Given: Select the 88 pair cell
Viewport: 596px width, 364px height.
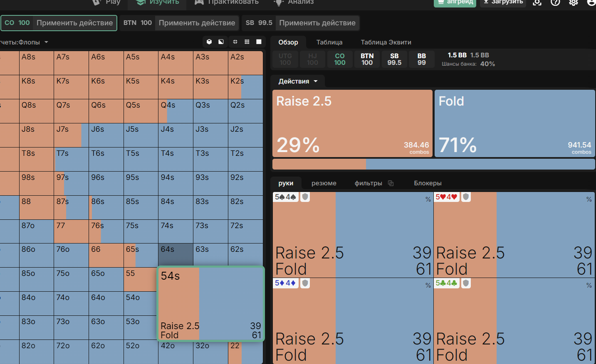Looking at the screenshot, I should 37,208.
